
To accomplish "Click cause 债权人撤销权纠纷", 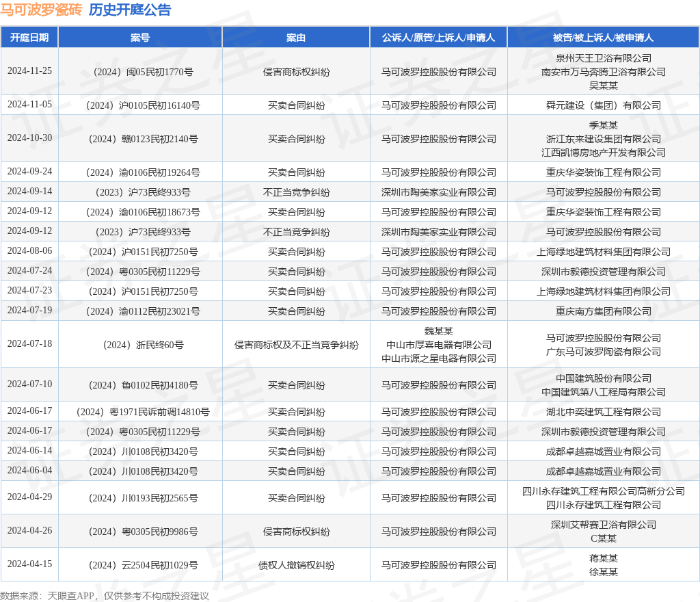I will pyautogui.click(x=296, y=565).
